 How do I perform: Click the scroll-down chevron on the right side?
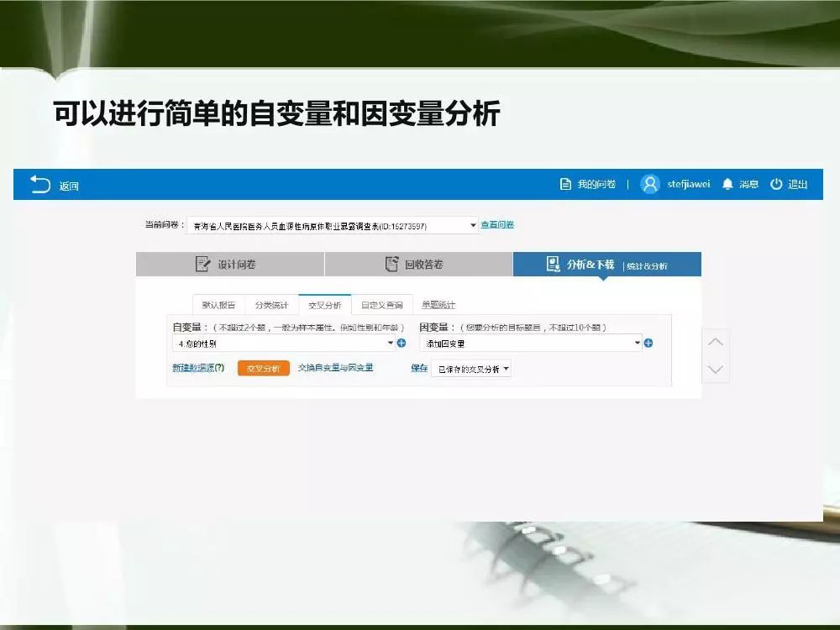click(716, 370)
